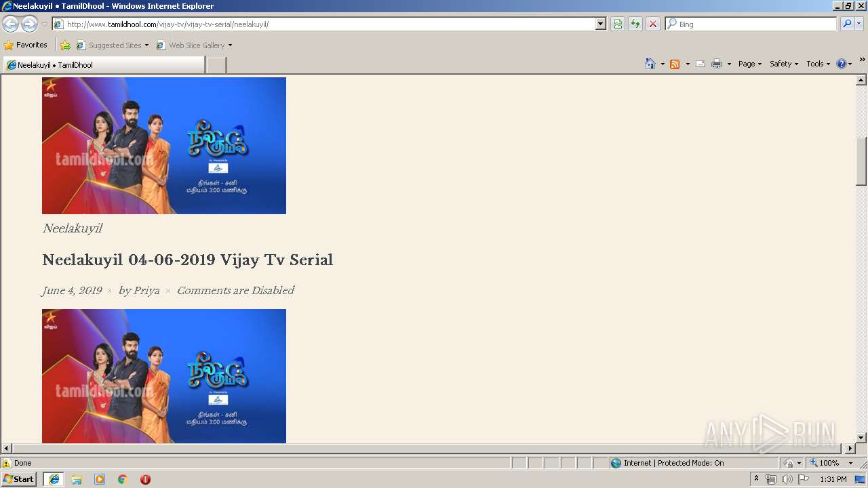Open the Safety menu
The image size is (868, 488).
pos(783,64)
